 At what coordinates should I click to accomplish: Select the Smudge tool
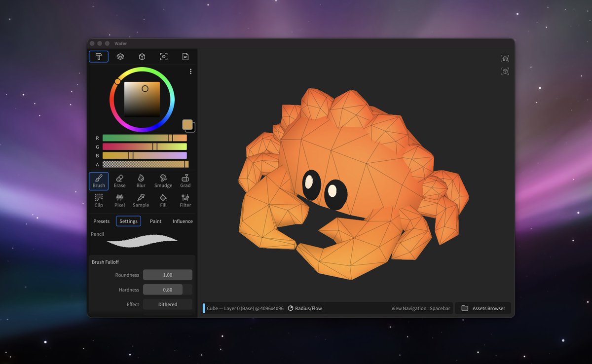(x=163, y=181)
